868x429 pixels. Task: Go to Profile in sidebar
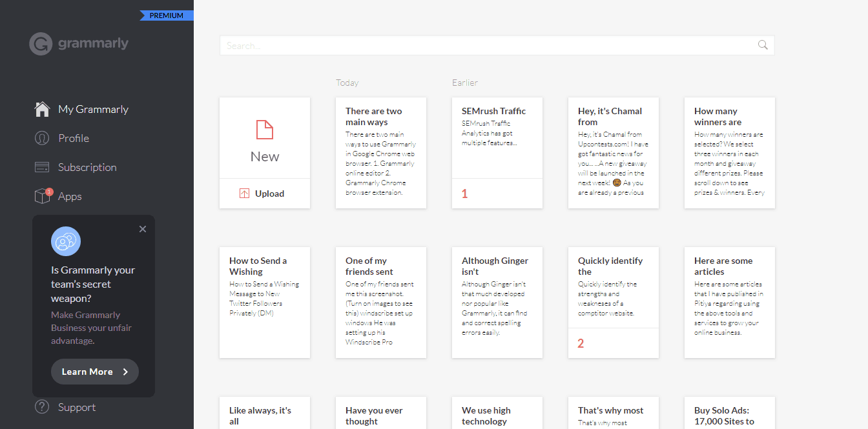pyautogui.click(x=74, y=138)
